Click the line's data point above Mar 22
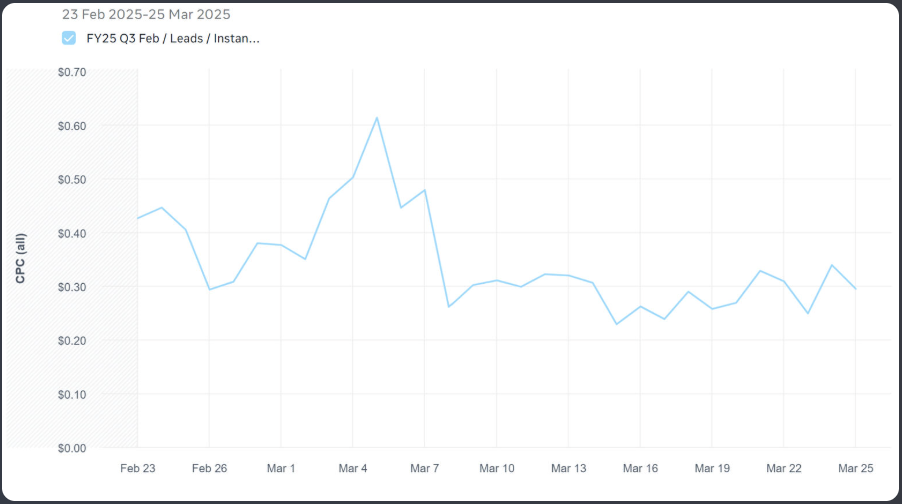The height and width of the screenshot is (504, 902). point(784,281)
